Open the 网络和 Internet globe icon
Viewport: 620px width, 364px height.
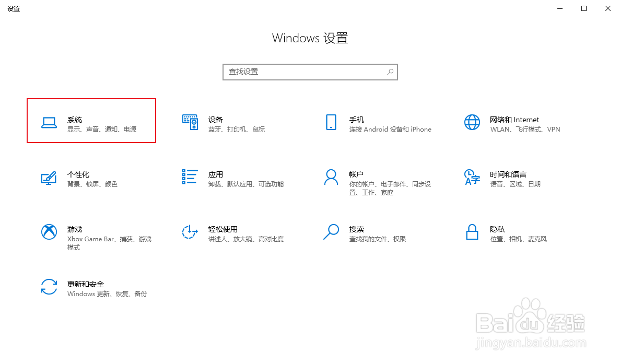(472, 122)
